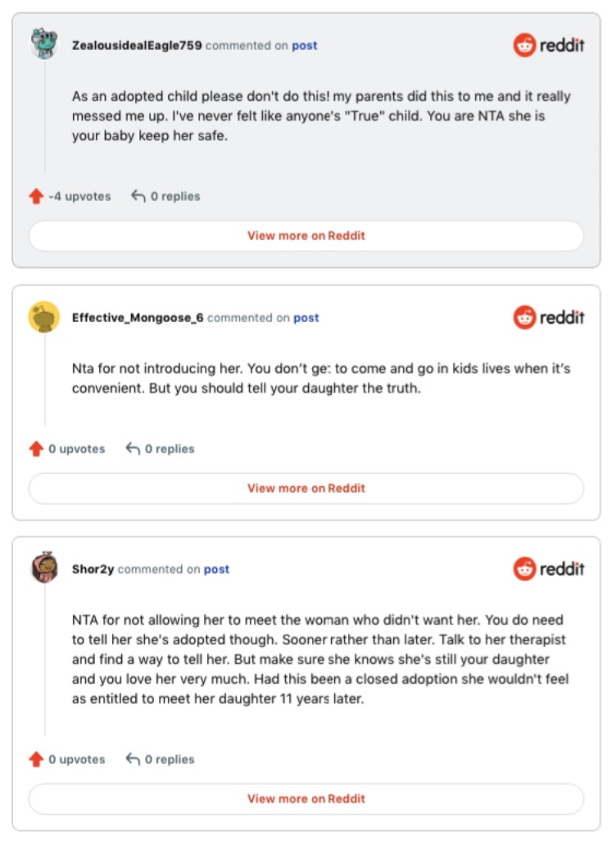This screenshot has width=616, height=846.
Task: Click the upvote arrow on ZealousidealEagle759's comment
Action: tap(36, 197)
